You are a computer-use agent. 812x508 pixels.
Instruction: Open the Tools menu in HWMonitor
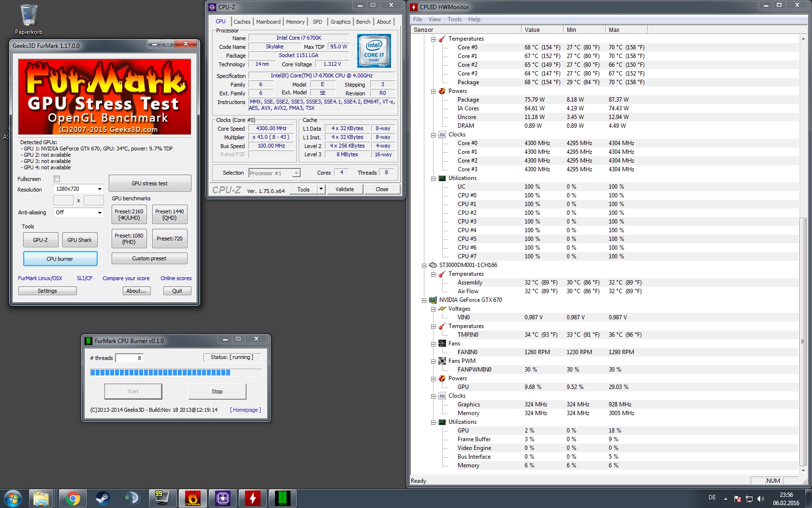tap(454, 19)
